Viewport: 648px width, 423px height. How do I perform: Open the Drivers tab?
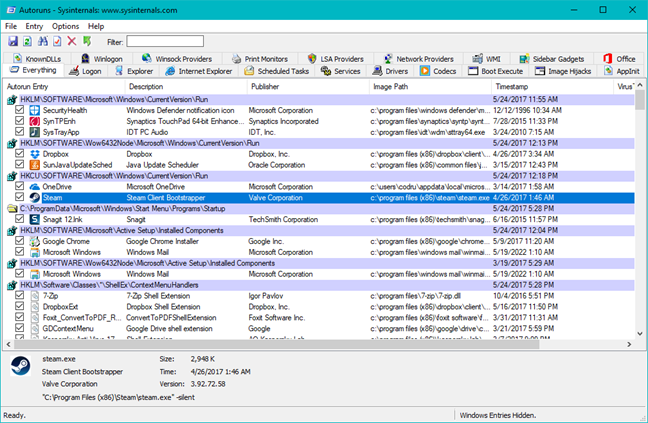[391, 71]
